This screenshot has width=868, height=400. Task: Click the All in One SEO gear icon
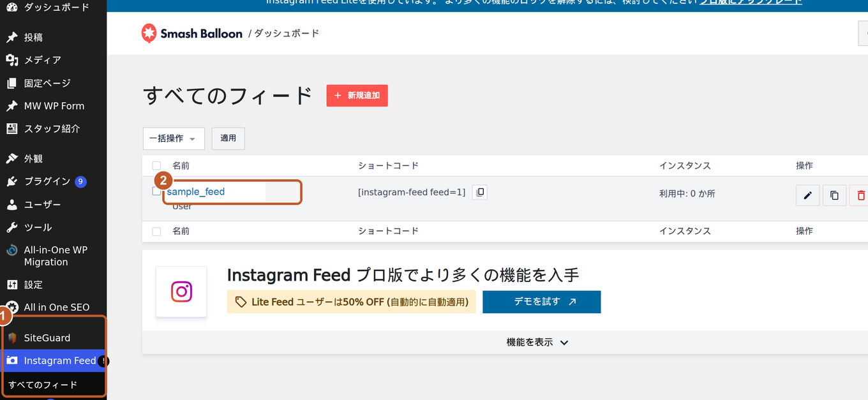pyautogui.click(x=11, y=307)
